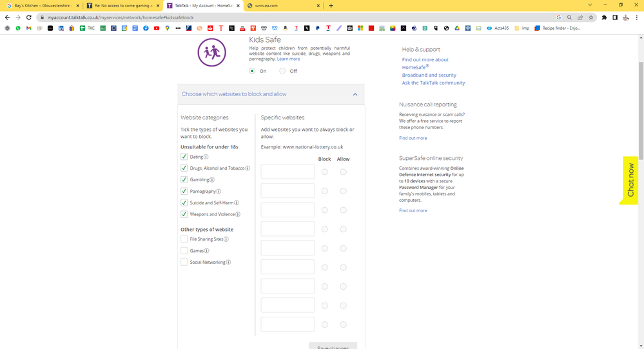The width and height of the screenshot is (644, 349).
Task: Click the first specific website input field
Action: tap(288, 172)
